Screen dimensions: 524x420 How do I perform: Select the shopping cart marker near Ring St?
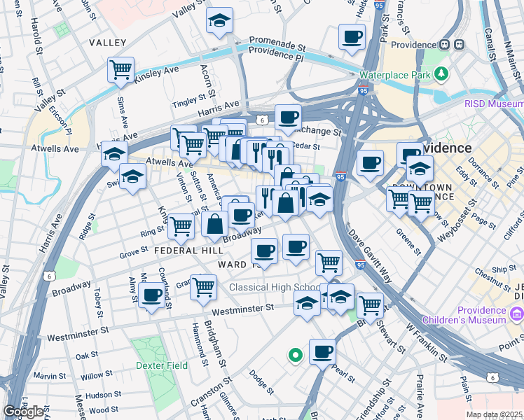(x=181, y=229)
